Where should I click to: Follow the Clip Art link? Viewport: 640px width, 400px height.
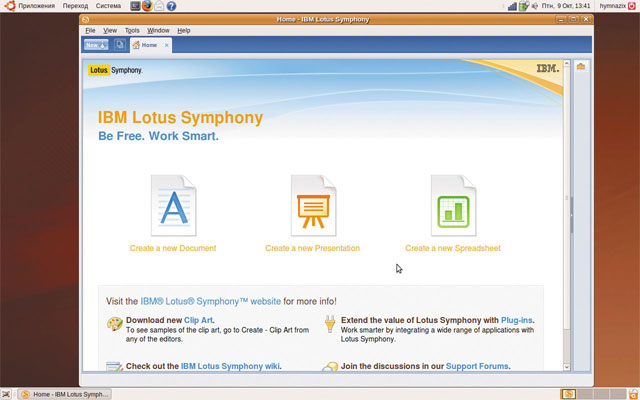[198, 320]
